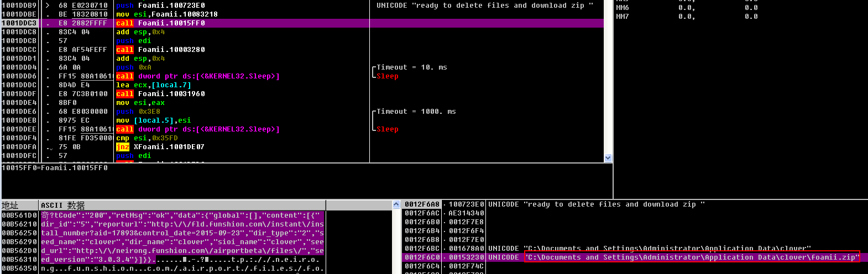
Task: Click the MM7 register row
Action: click(x=623, y=17)
